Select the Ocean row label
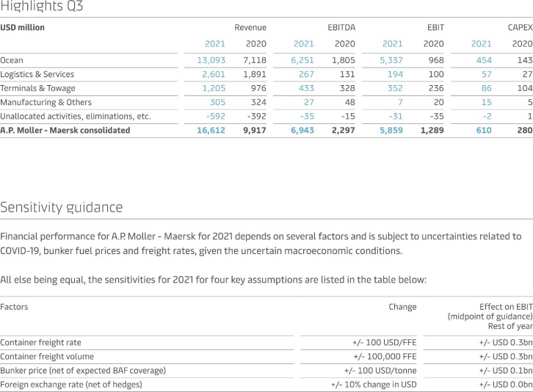Screen dimensions: 533x392 coord(12,60)
